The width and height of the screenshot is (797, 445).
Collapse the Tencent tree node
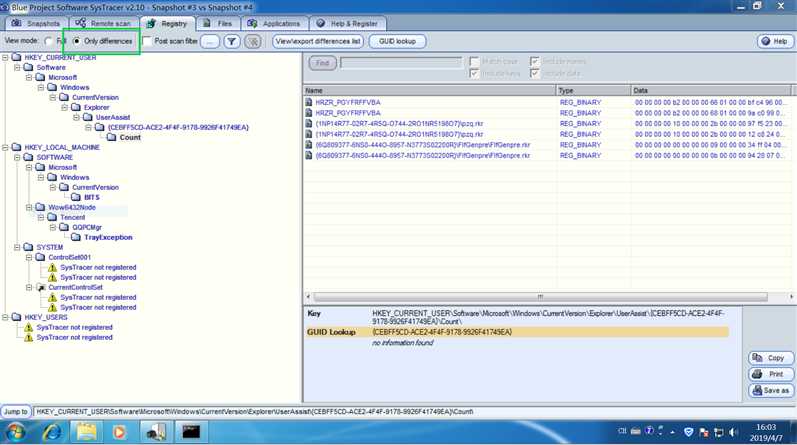41,217
